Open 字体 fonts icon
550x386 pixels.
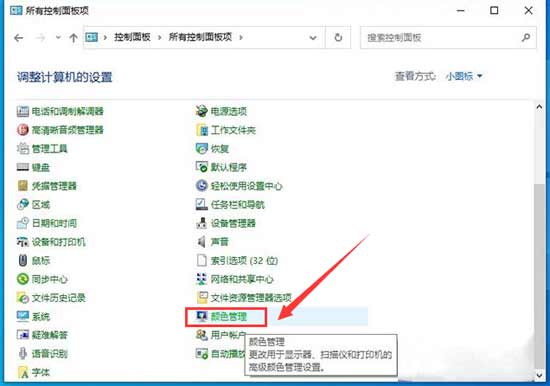[x=23, y=372]
